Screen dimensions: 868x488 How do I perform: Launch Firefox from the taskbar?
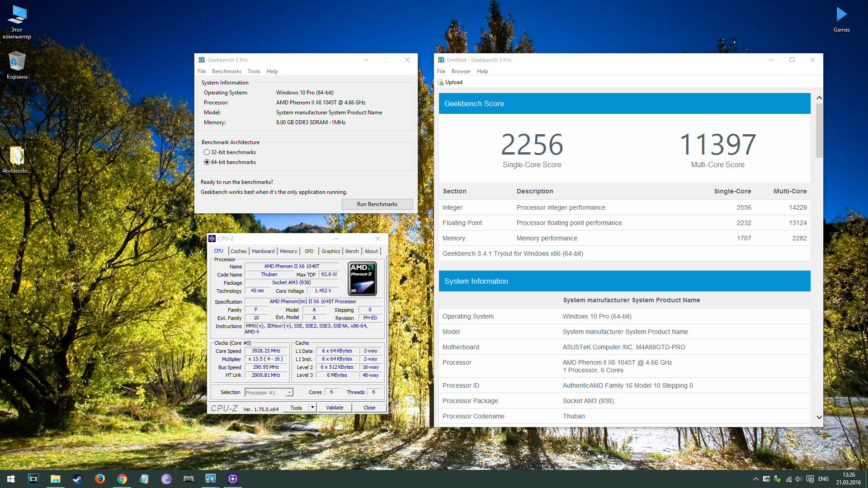point(100,479)
